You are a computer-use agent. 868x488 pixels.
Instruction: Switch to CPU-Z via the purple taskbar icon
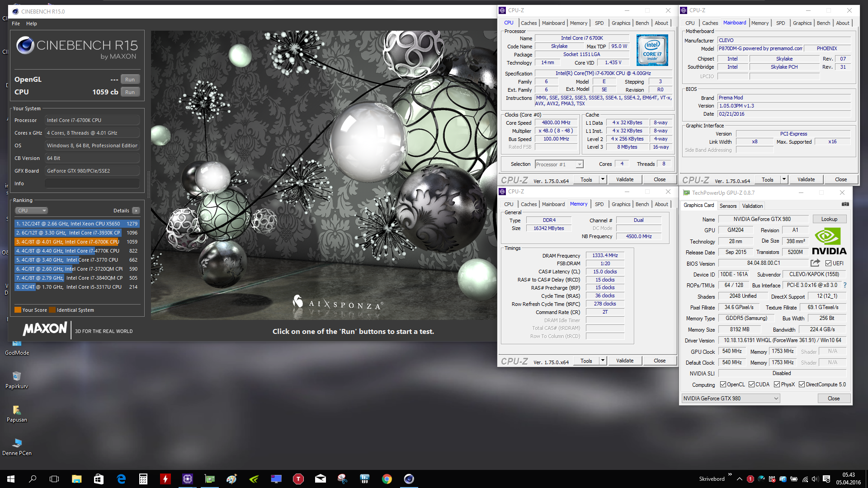tap(188, 479)
